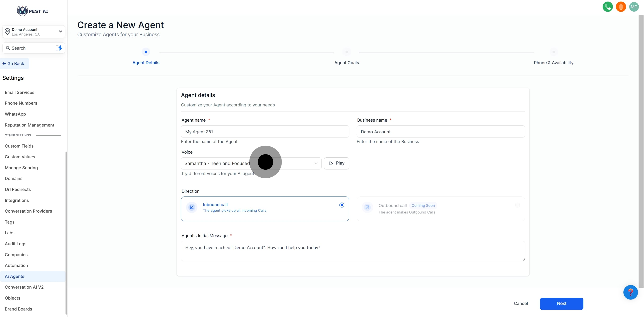Go to Phone Numbers settings
Image resolution: width=644 pixels, height=317 pixels.
[x=21, y=103]
